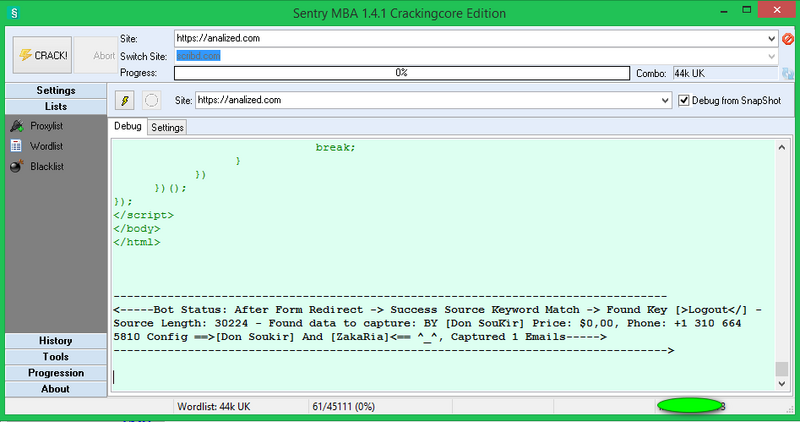
Task: Open the Progression section
Action: [56, 373]
